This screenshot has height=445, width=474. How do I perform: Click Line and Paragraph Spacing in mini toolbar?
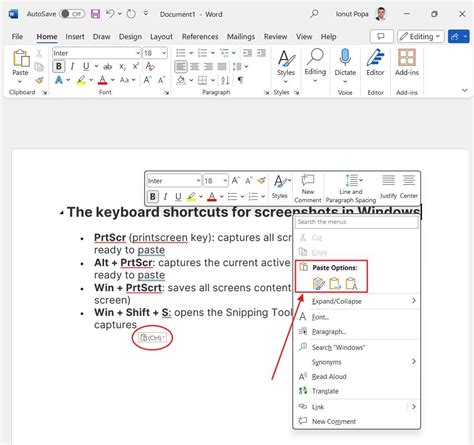(x=351, y=189)
